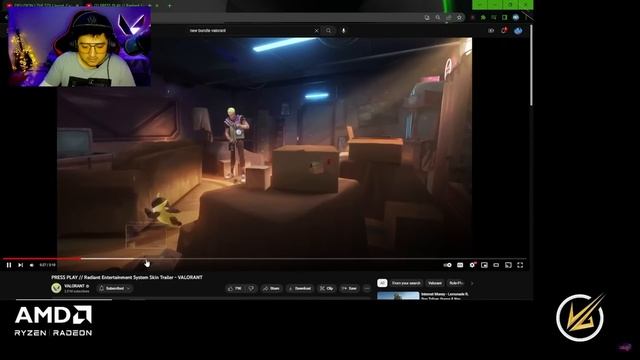Skip to the next video
The width and height of the screenshot is (640, 360).
20,265
